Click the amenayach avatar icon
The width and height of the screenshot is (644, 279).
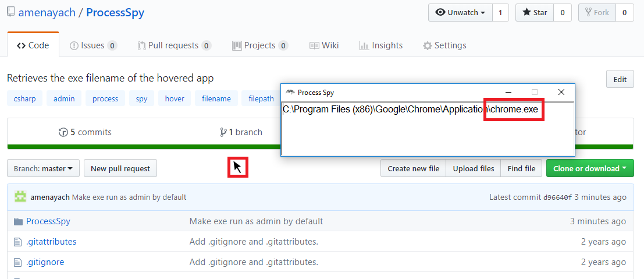point(20,197)
